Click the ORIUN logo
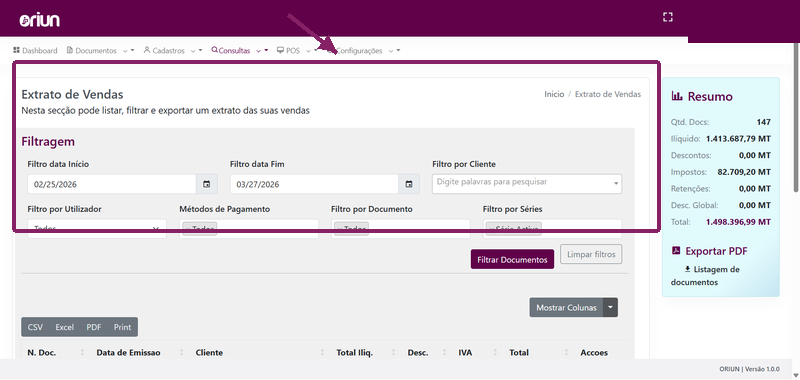 [40, 20]
